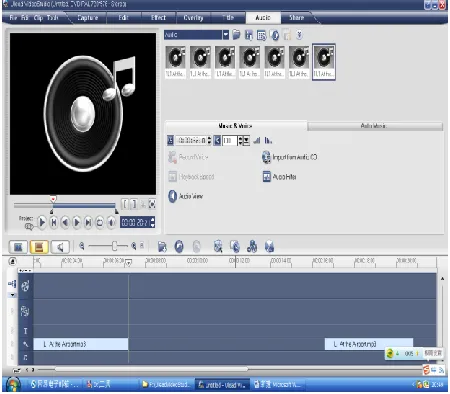The width and height of the screenshot is (450, 394).
Task: Zoom in the timeline with plus magnifier
Action: [x=134, y=246]
